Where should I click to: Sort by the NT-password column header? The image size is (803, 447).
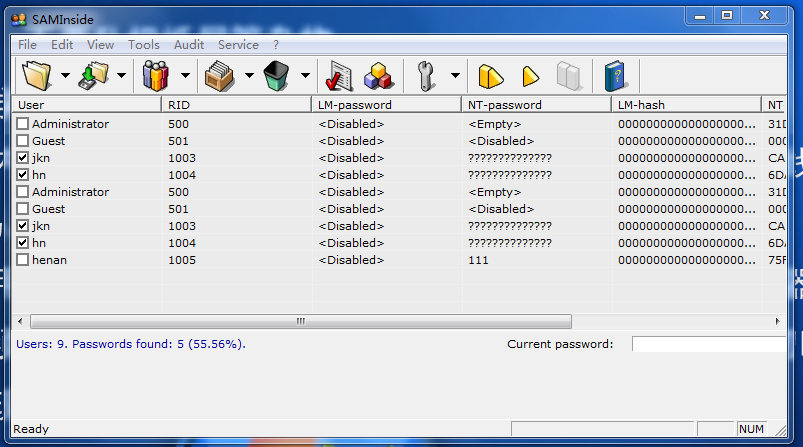click(x=537, y=105)
